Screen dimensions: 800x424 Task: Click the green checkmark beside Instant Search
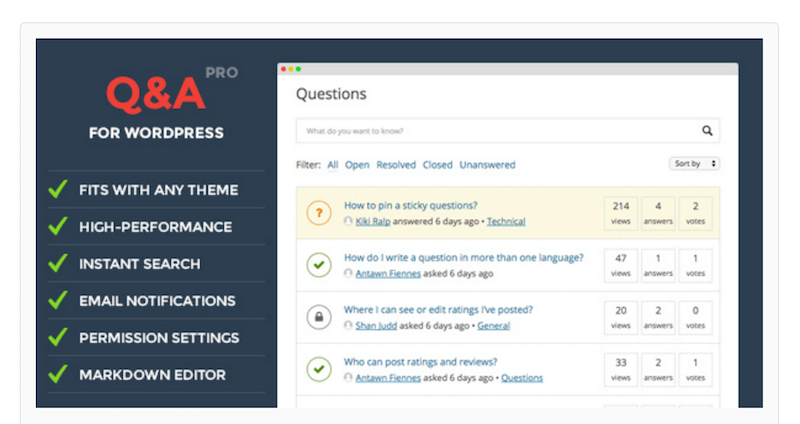58,264
